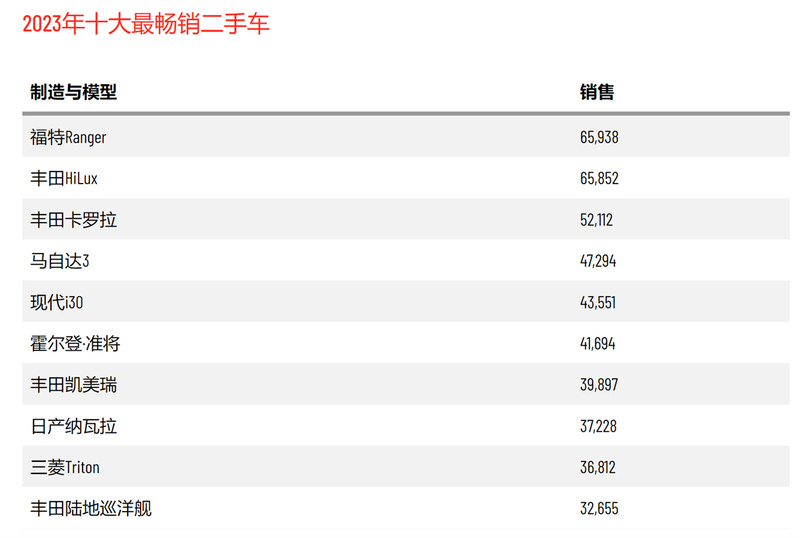
Task: Select the 丰田陆地巡洋舰 row label
Action: point(91,508)
